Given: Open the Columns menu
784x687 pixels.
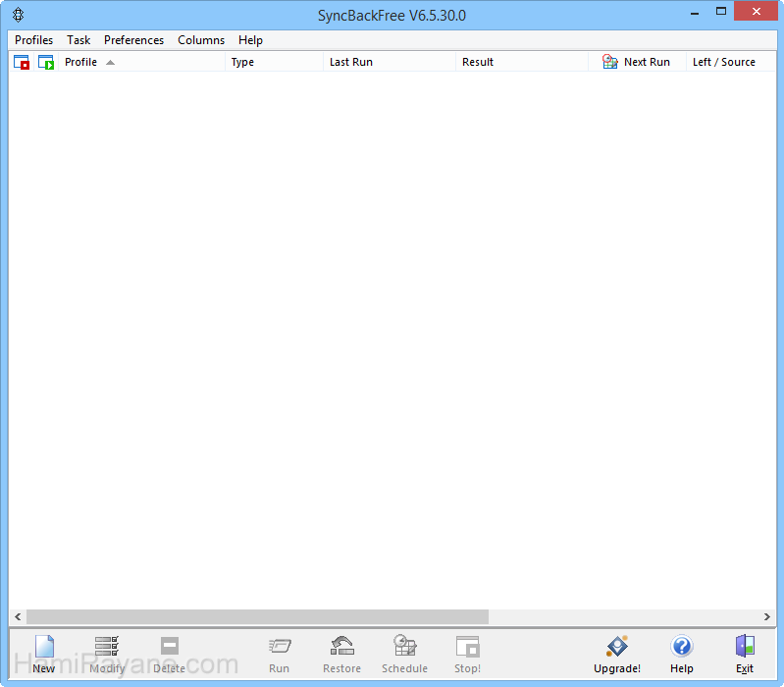Looking at the screenshot, I should pyautogui.click(x=201, y=40).
